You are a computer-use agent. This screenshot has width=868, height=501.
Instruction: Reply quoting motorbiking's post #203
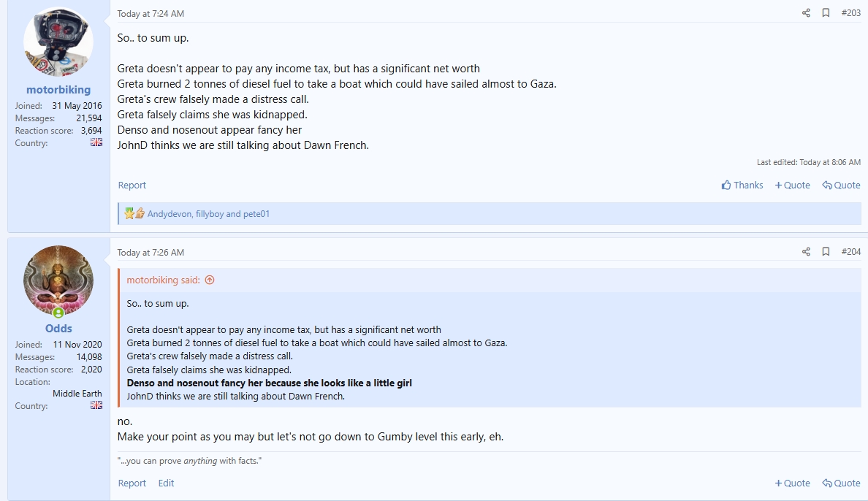click(x=841, y=186)
